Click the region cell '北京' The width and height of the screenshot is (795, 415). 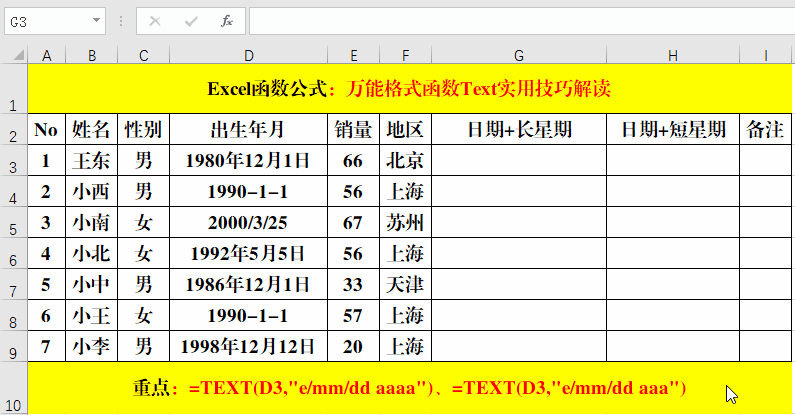point(406,160)
